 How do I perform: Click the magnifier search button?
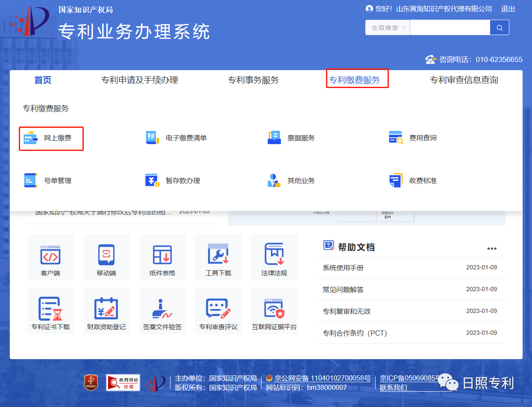(x=500, y=27)
